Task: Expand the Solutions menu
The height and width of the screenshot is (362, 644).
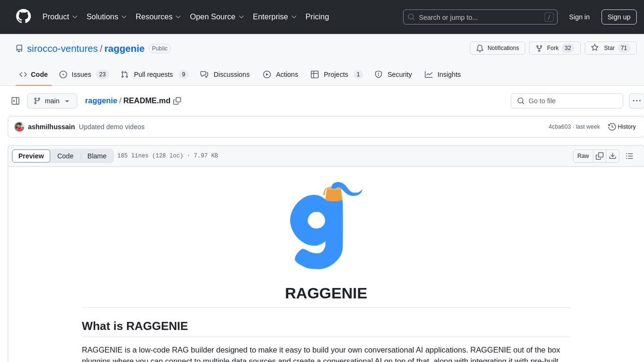Action: (107, 17)
